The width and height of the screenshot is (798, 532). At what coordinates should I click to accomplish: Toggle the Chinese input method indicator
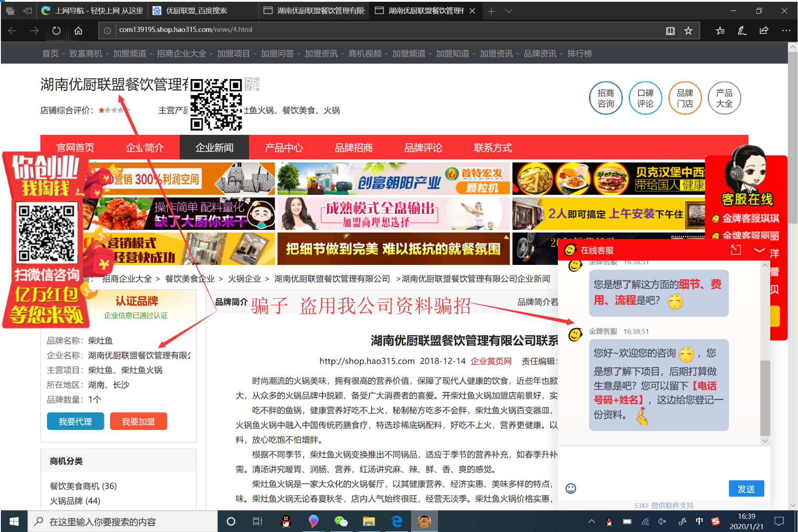(699, 521)
